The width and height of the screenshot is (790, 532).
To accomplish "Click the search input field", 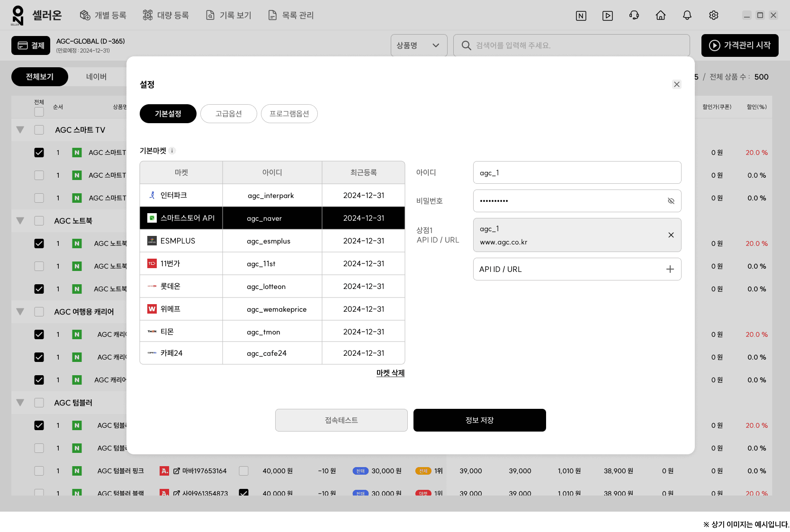I will [x=568, y=45].
